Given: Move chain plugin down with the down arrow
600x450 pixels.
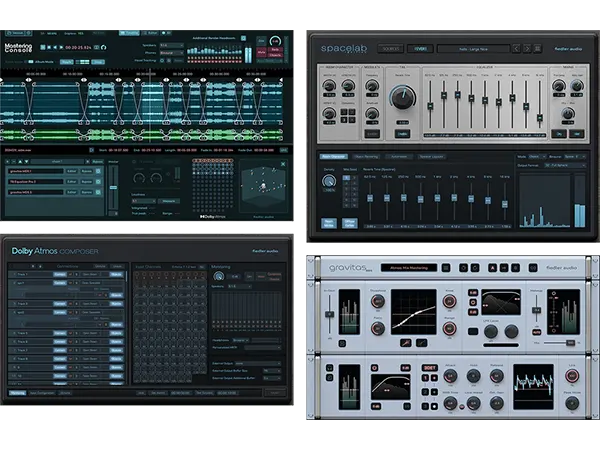Looking at the screenshot, I should point(27,161).
